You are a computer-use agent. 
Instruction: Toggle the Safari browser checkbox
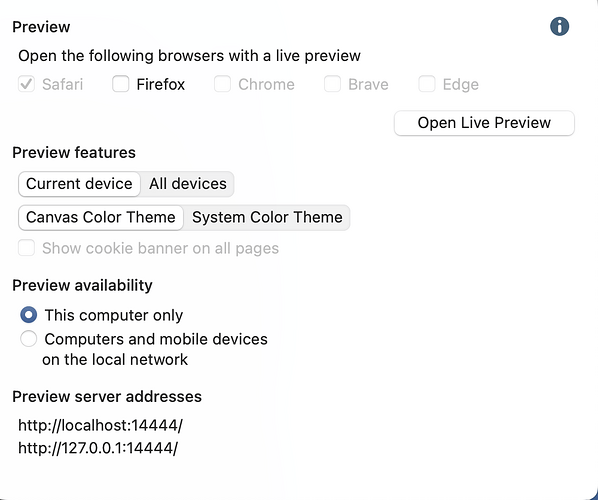(x=26, y=84)
